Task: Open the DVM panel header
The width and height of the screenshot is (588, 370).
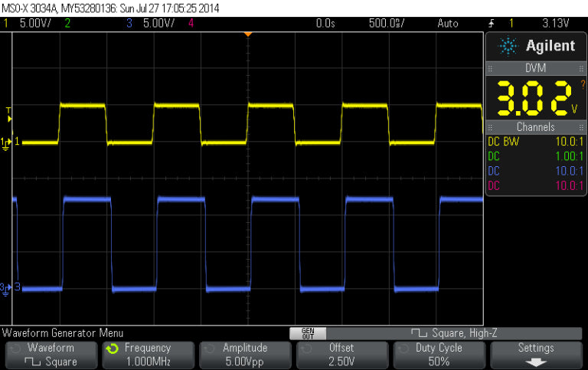Action: [535, 68]
